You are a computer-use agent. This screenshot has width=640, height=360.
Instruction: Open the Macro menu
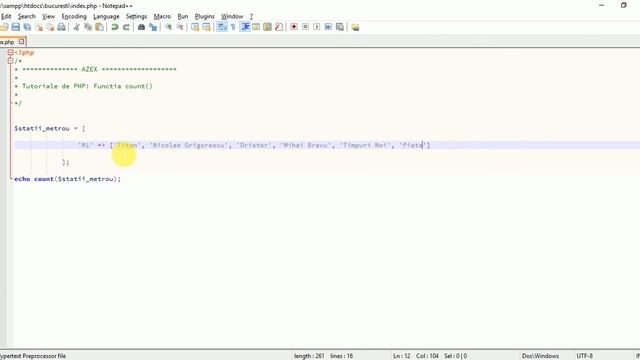162,16
